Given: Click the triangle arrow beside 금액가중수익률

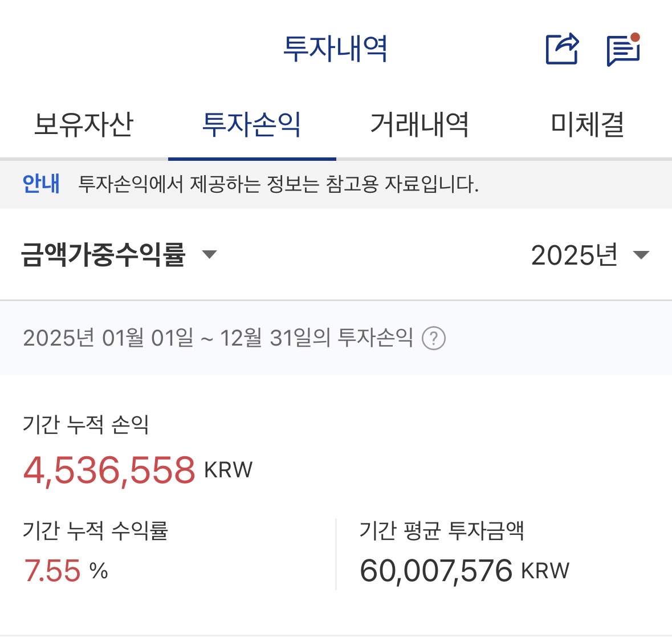Looking at the screenshot, I should pyautogui.click(x=210, y=254).
